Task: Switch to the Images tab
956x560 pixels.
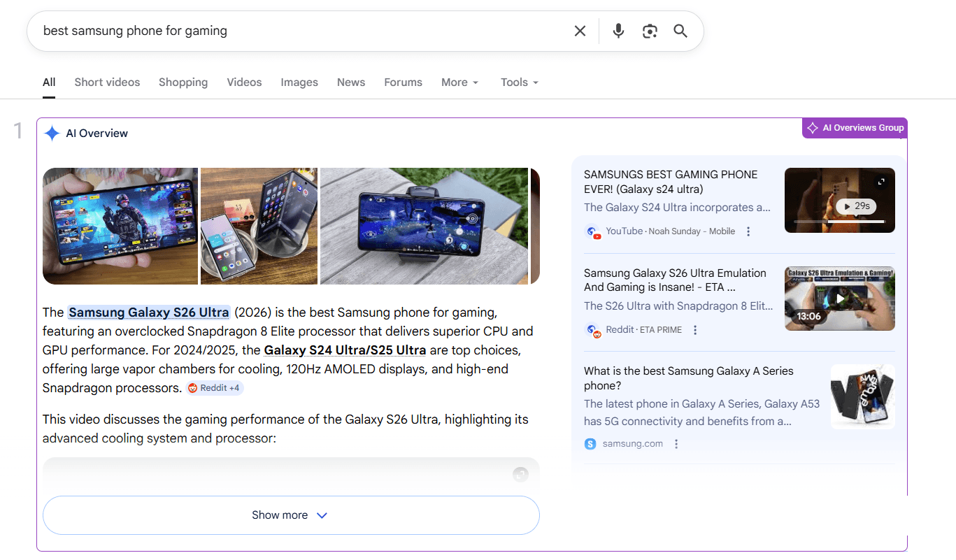Action: [x=299, y=82]
